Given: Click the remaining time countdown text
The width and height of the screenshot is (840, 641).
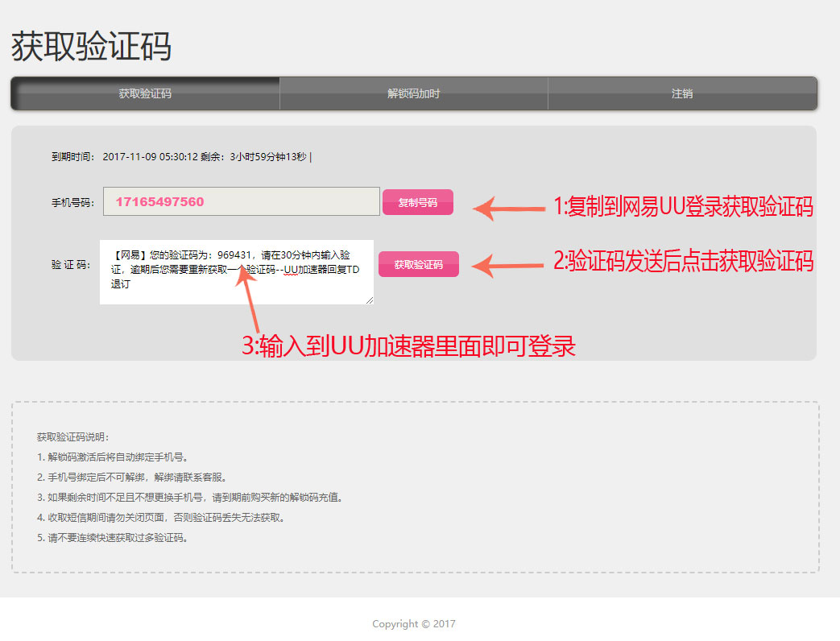Looking at the screenshot, I should coord(275,157).
